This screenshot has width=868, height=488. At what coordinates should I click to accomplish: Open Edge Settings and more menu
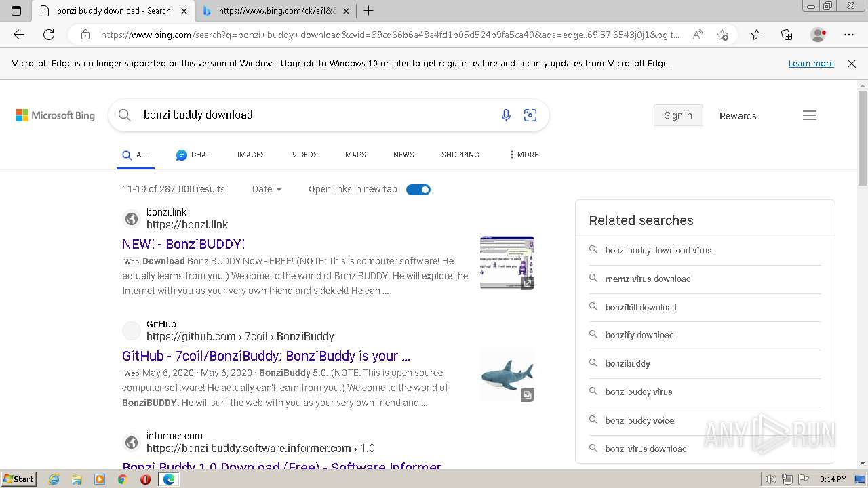pos(849,35)
